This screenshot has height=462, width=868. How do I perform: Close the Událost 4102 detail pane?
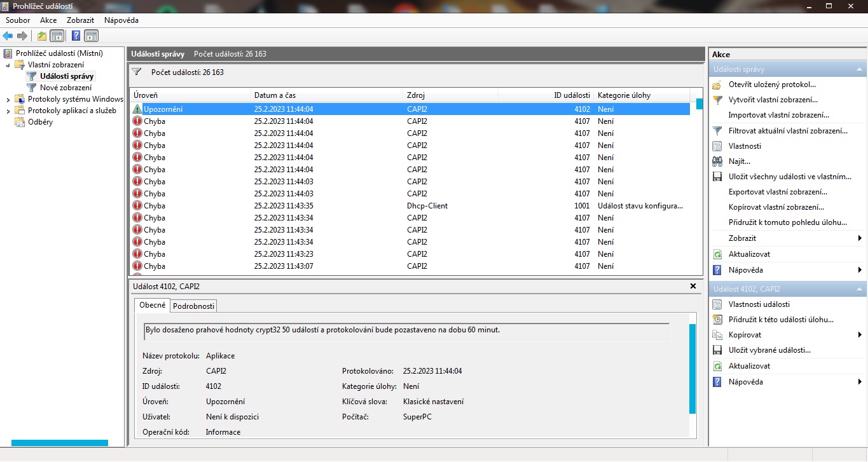(x=693, y=287)
